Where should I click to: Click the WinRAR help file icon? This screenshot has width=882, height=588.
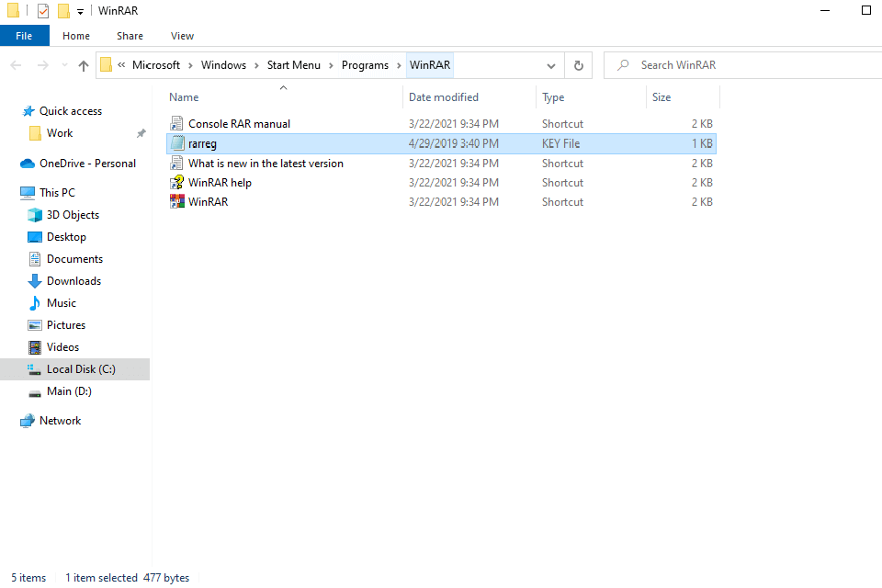[177, 183]
